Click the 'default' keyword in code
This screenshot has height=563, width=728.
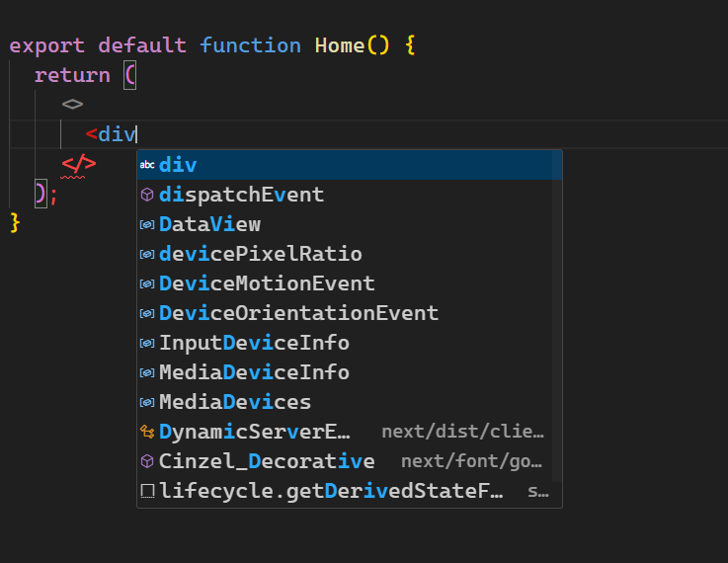click(x=142, y=45)
